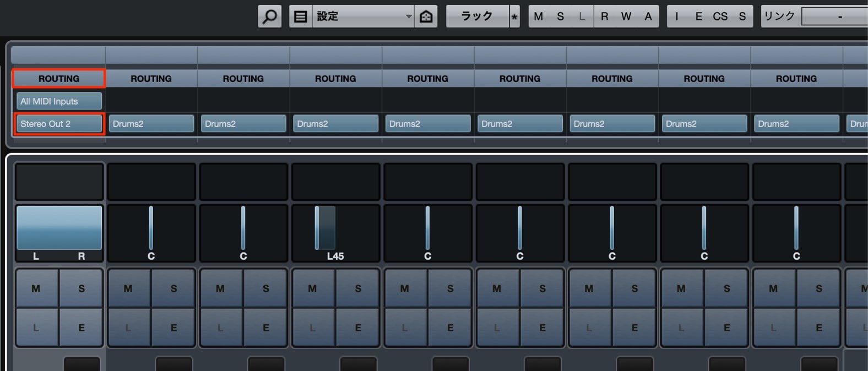
Task: Click ROUTING header of second channel
Action: [x=151, y=79]
